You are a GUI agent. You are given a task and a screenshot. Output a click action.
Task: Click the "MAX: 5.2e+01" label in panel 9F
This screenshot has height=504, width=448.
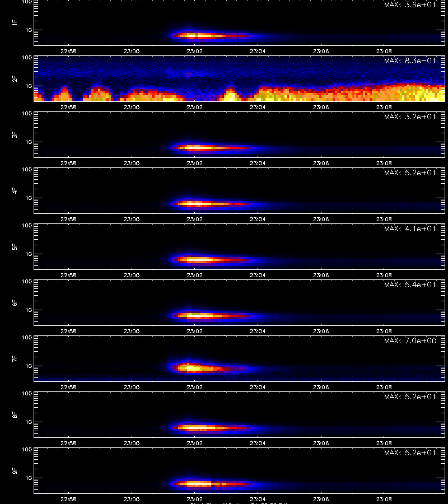click(410, 452)
